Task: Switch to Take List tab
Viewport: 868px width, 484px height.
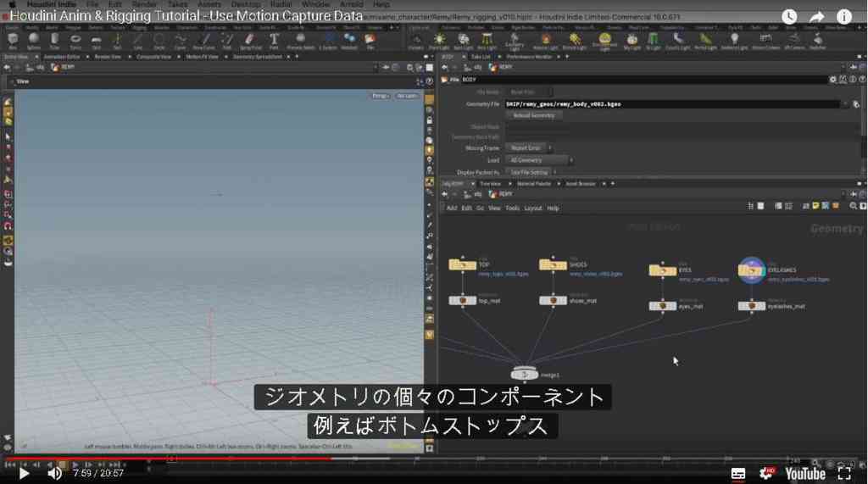Action: click(x=480, y=57)
